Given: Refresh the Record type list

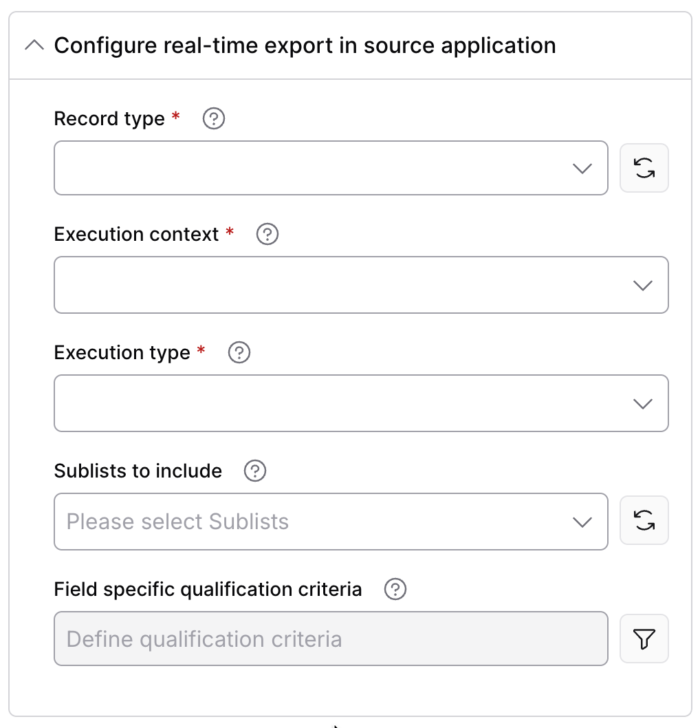Looking at the screenshot, I should [x=644, y=168].
